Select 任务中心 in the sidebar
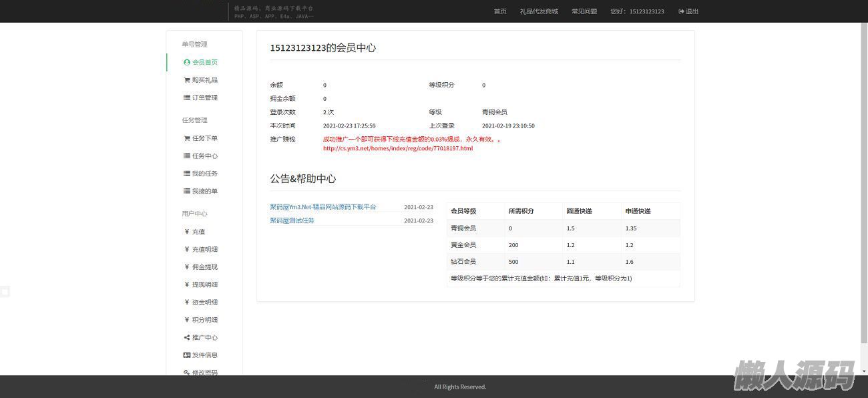 pyautogui.click(x=205, y=156)
